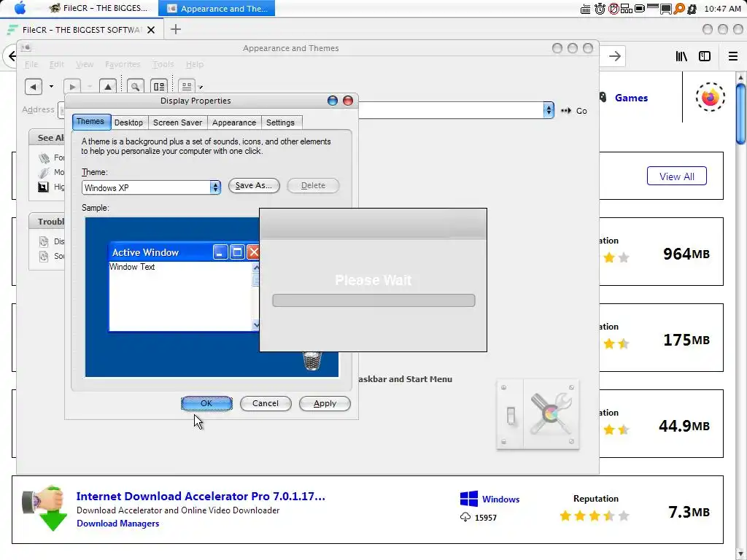The width and height of the screenshot is (747, 560).
Task: Click the Delete theme button
Action: tap(313, 185)
